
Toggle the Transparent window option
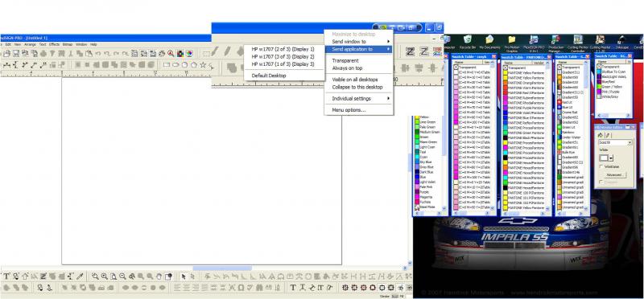point(345,61)
